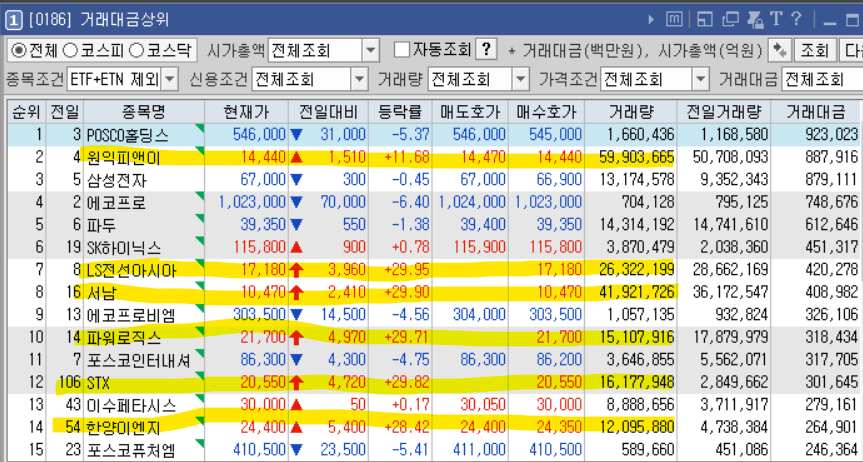
Task: Select the POSCO홀딩스 stock row
Action: click(435, 135)
